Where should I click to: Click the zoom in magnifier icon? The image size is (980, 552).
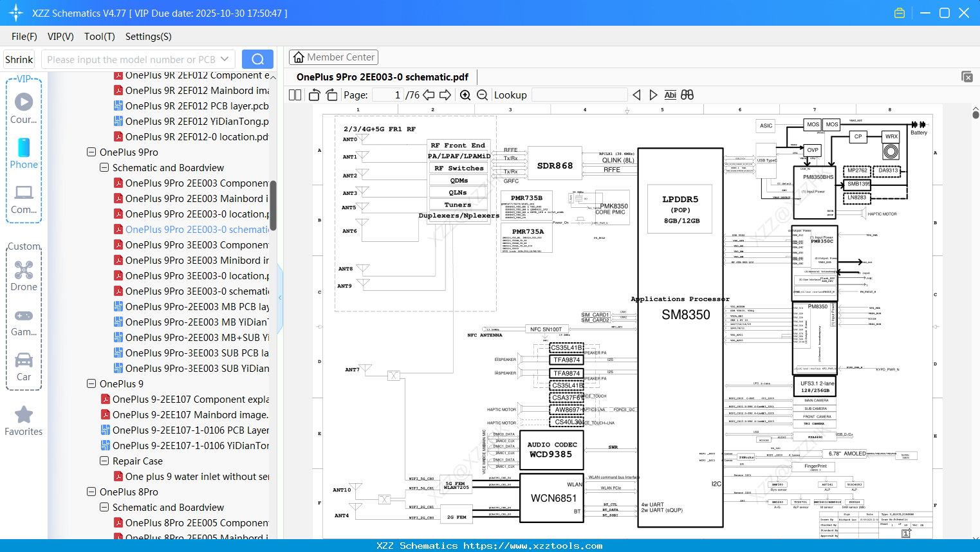tap(465, 95)
